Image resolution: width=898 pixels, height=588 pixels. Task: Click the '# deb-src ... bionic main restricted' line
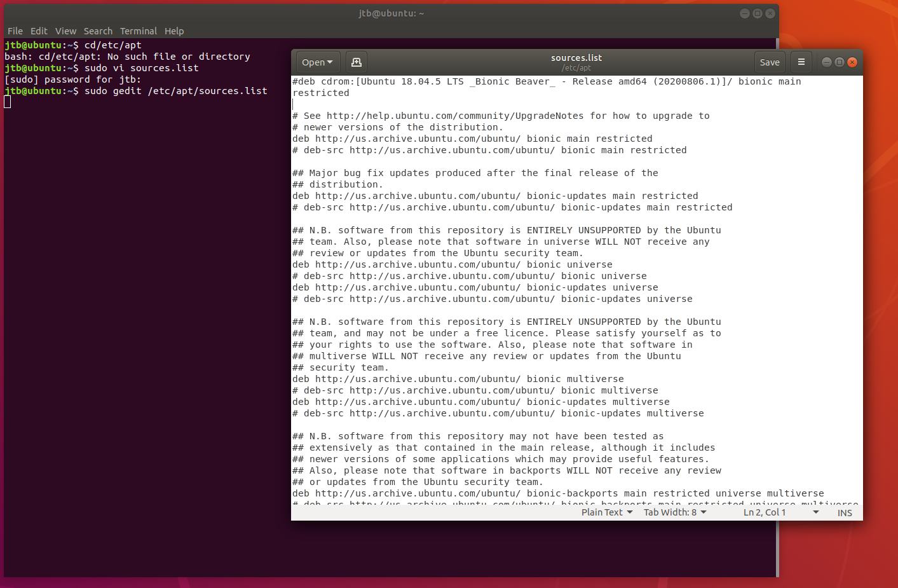[x=489, y=150]
